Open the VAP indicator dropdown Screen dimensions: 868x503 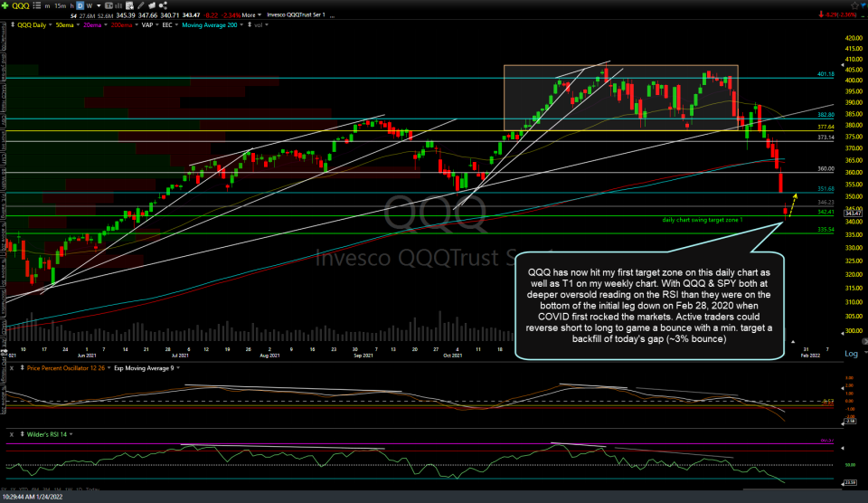point(156,25)
